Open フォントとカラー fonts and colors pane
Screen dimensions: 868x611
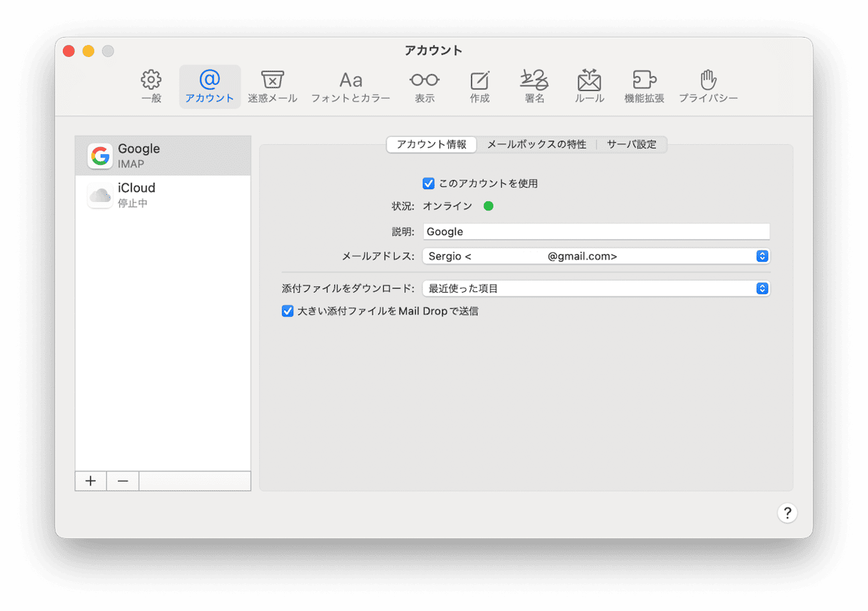350,86
